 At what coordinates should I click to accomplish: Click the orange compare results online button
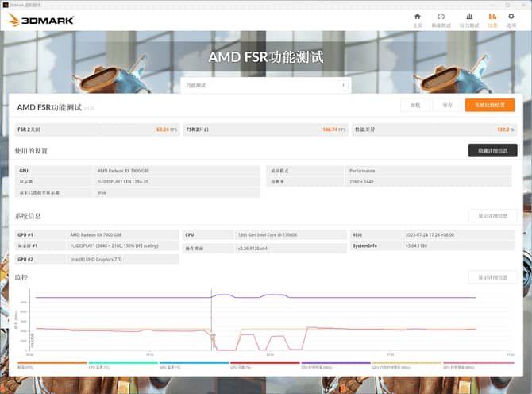tap(490, 105)
